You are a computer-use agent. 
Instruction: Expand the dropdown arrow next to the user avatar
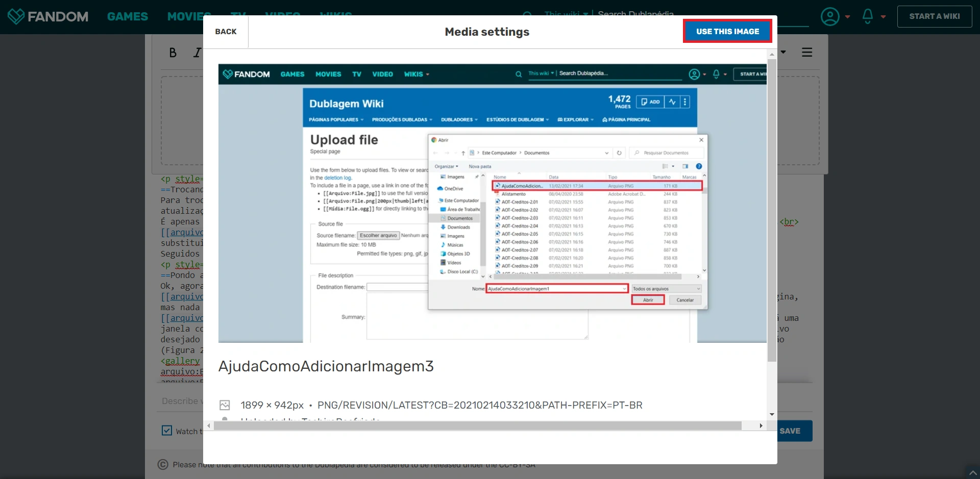pos(848,17)
